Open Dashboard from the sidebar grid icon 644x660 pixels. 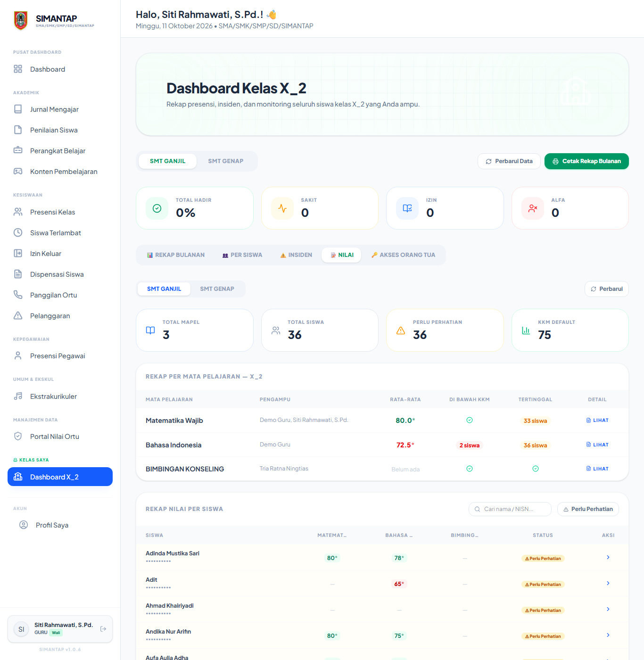(18, 69)
